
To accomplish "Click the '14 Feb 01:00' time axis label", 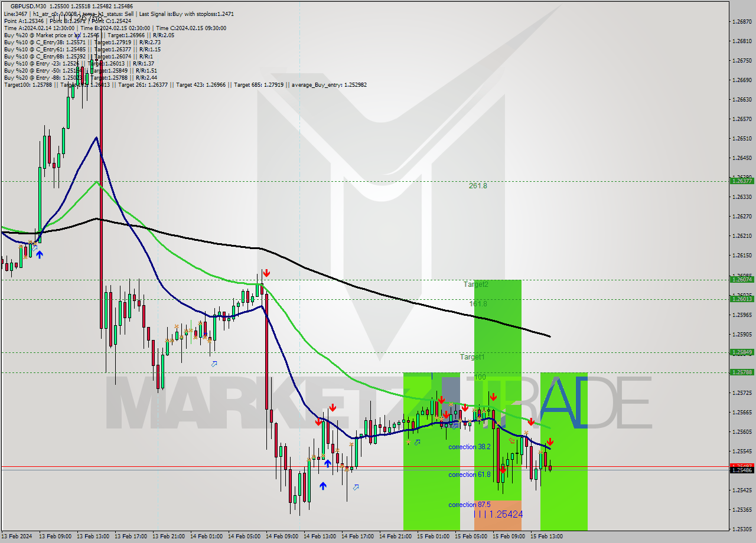I will (x=207, y=537).
